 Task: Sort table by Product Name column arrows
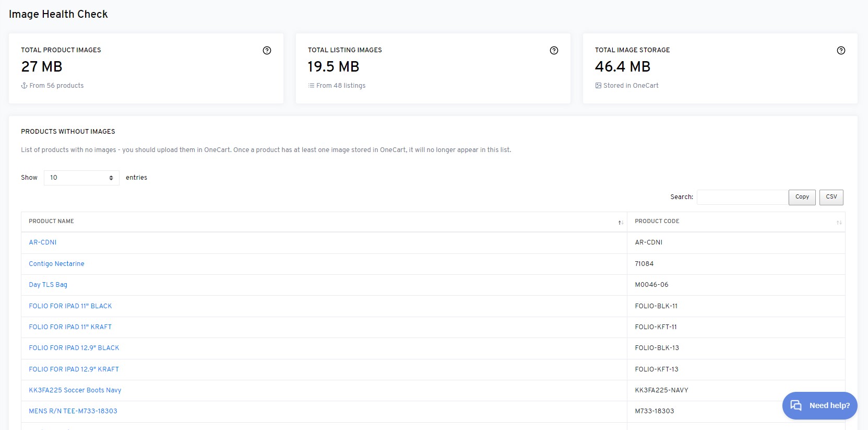click(621, 223)
